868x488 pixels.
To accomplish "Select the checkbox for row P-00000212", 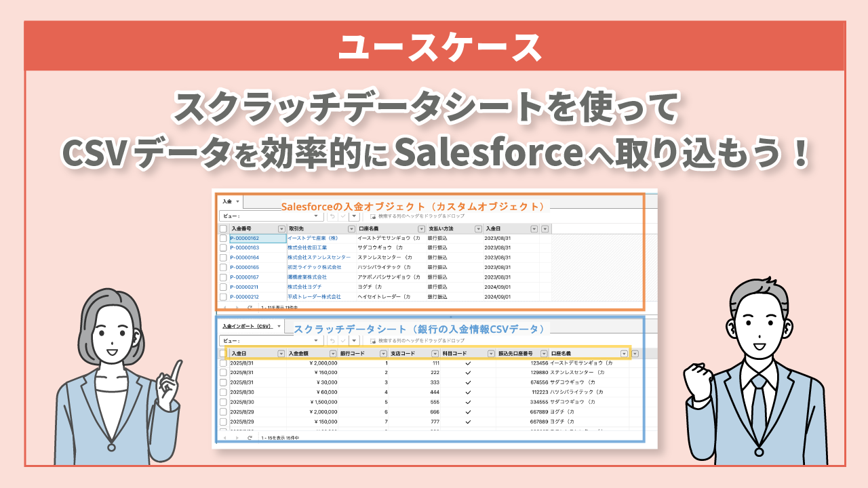I will [x=223, y=297].
